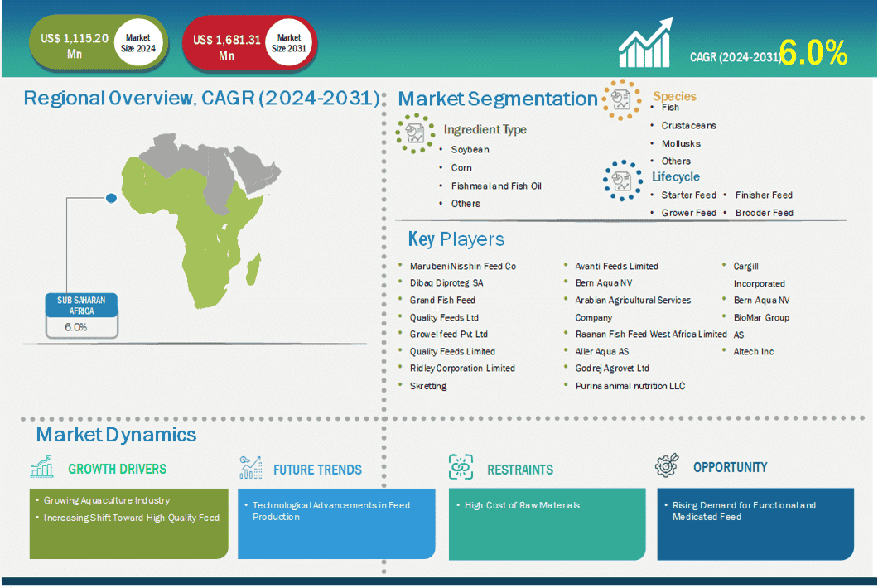Click the Ingredient Type segmentation icon
This screenshot has height=588, width=878.
coord(415,133)
